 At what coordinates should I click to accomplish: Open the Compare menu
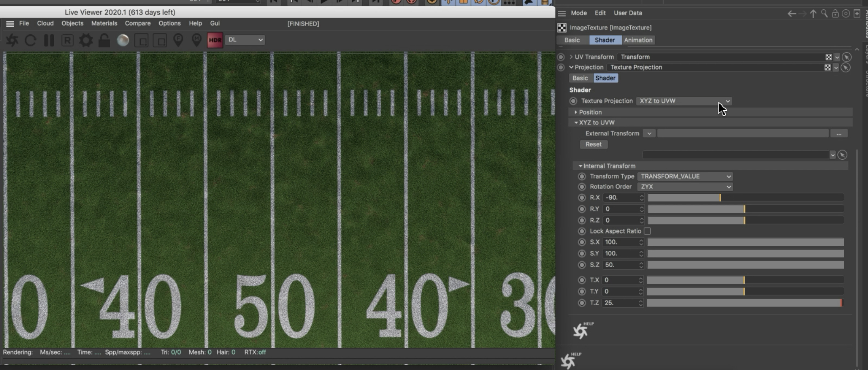[138, 23]
